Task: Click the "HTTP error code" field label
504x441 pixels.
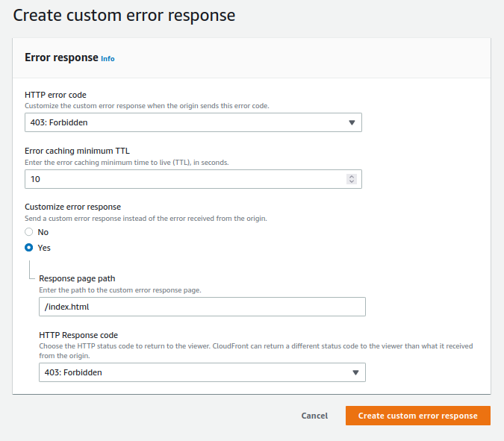Action: (x=55, y=95)
